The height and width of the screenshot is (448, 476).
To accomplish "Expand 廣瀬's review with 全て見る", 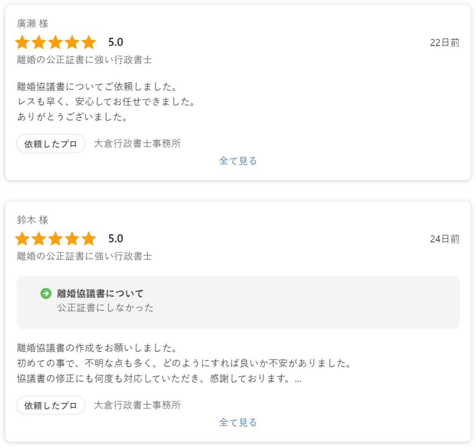I will coord(238,161).
